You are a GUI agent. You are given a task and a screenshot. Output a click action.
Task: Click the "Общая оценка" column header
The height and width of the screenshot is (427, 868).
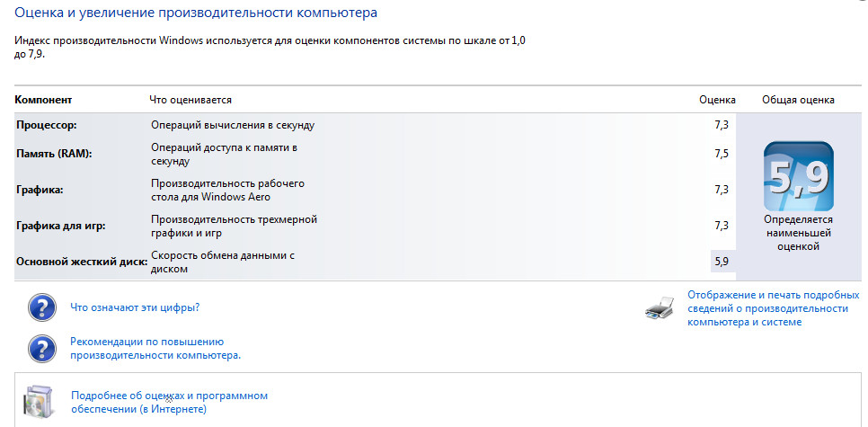[x=798, y=100]
